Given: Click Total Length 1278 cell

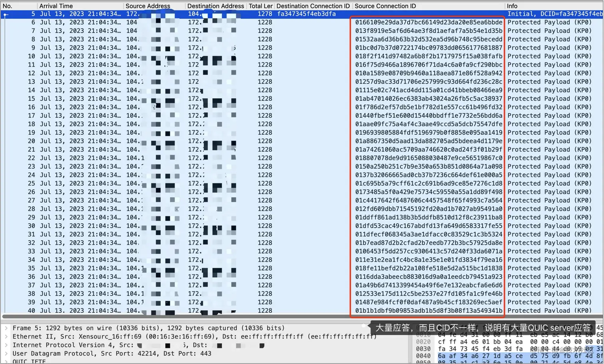Looking at the screenshot, I should [x=265, y=14].
